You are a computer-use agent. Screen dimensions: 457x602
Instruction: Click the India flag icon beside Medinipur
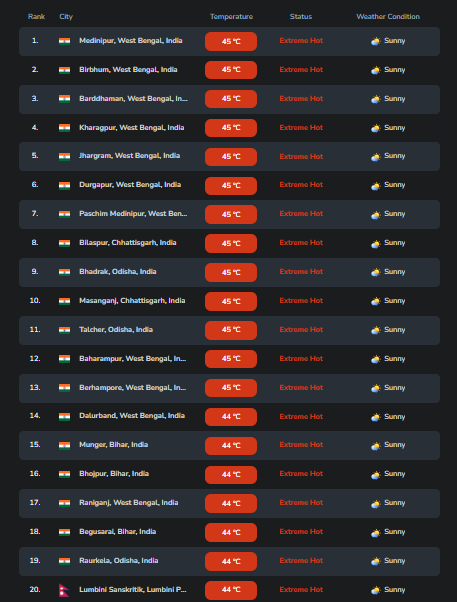[65, 41]
